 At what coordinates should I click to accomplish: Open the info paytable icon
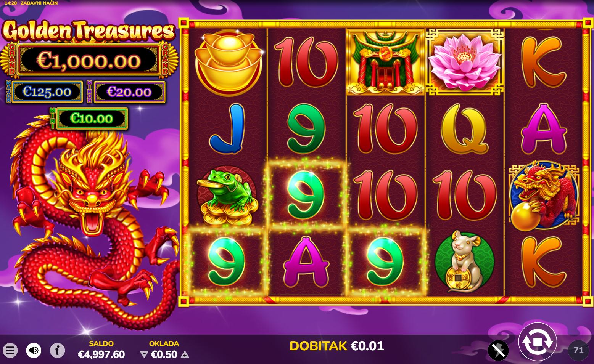57,350
